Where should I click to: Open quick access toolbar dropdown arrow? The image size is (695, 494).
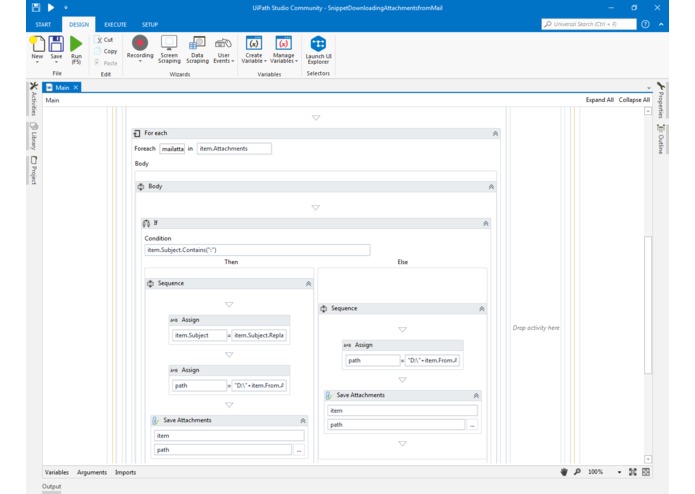(66, 8)
